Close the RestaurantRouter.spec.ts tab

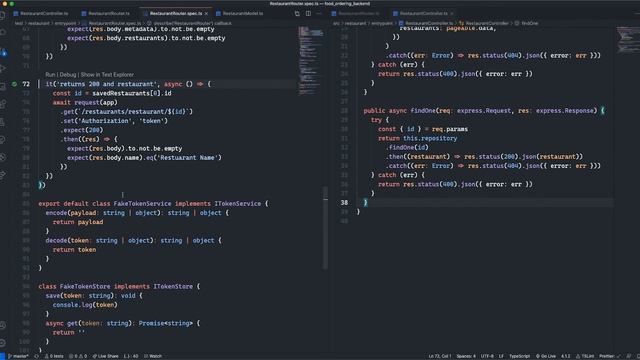pyautogui.click(x=206, y=13)
